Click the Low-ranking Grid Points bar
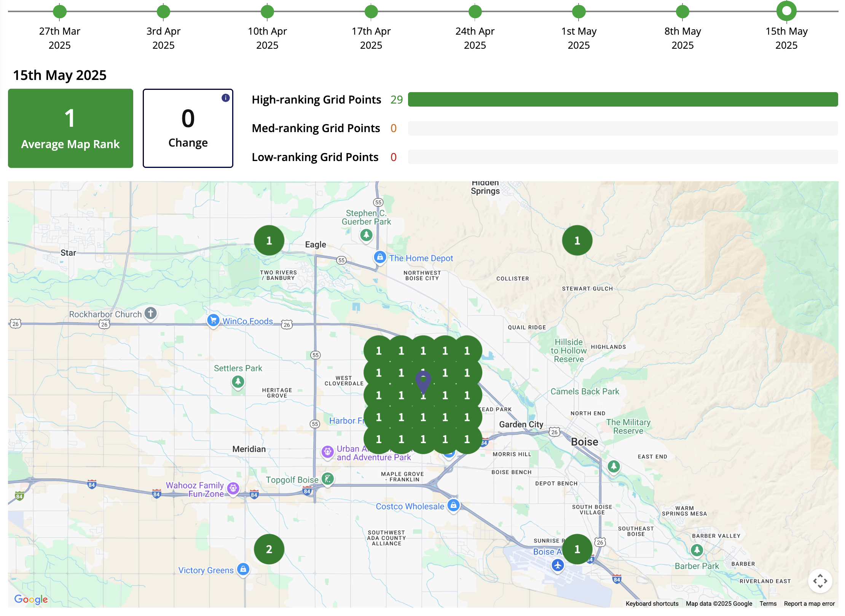This screenshot has width=845, height=616. pyautogui.click(x=623, y=157)
